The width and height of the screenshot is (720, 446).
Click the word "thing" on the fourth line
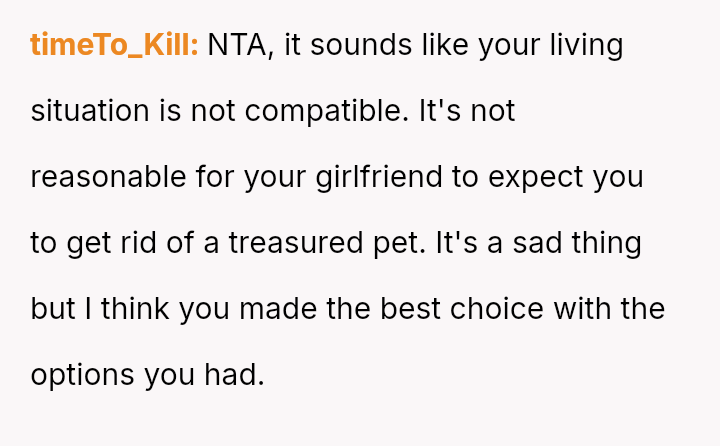pyautogui.click(x=607, y=244)
